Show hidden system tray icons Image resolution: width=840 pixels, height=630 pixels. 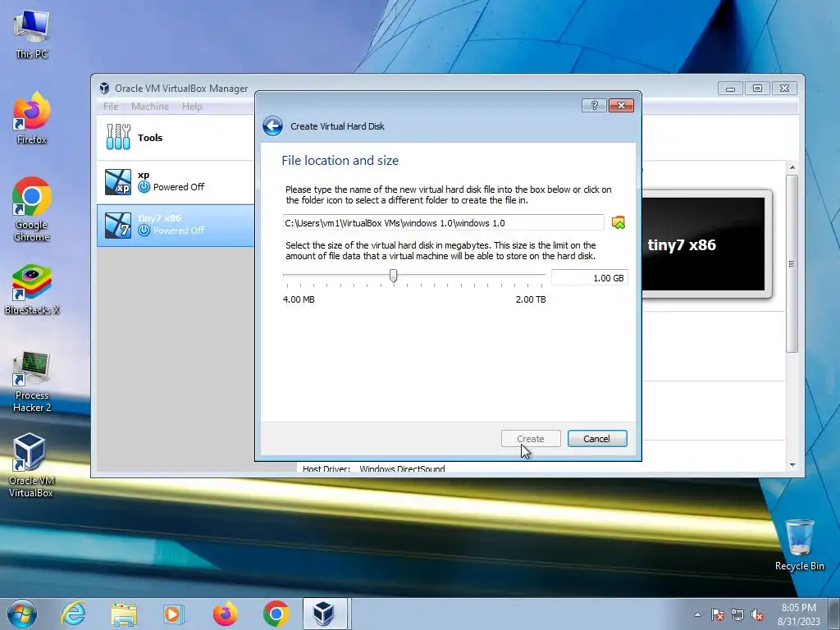point(697,614)
